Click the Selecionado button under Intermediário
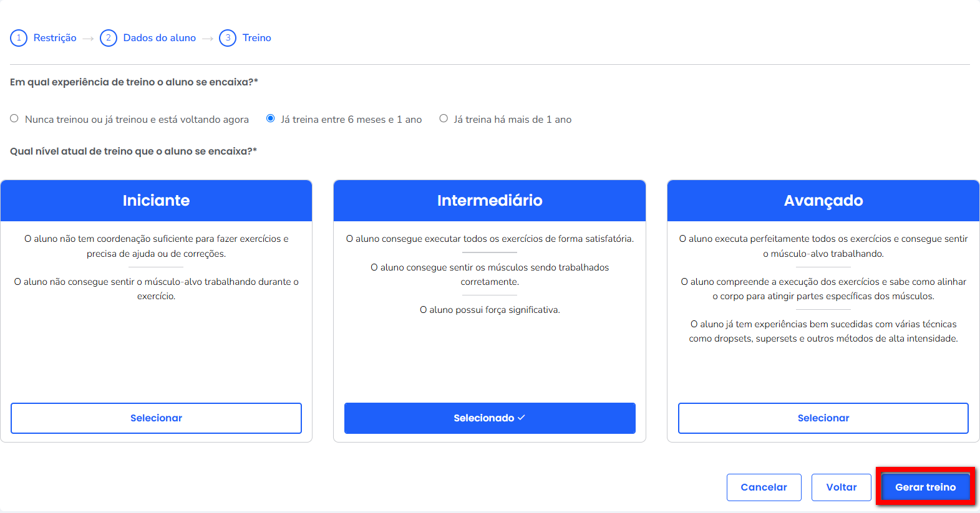 490,418
